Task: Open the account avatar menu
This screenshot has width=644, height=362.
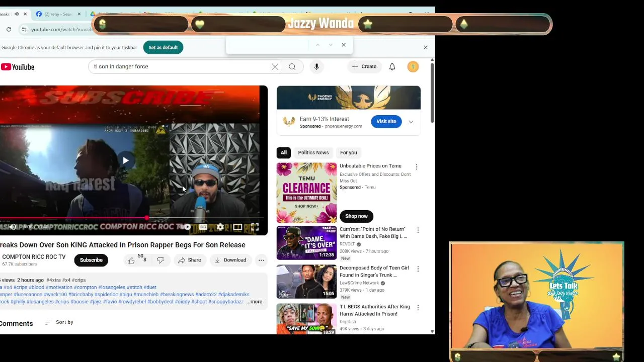Action: [x=413, y=66]
